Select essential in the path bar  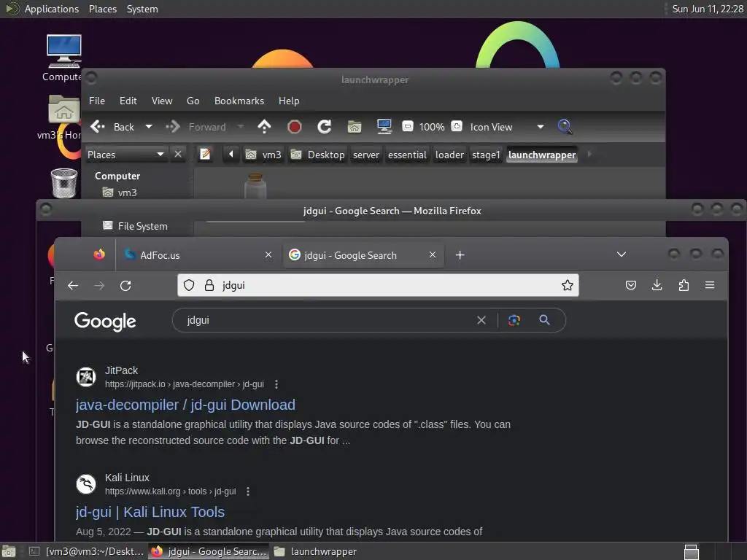(407, 155)
